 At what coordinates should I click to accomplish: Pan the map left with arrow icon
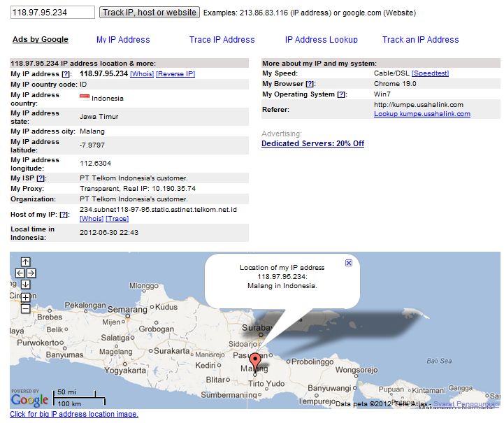20,273
